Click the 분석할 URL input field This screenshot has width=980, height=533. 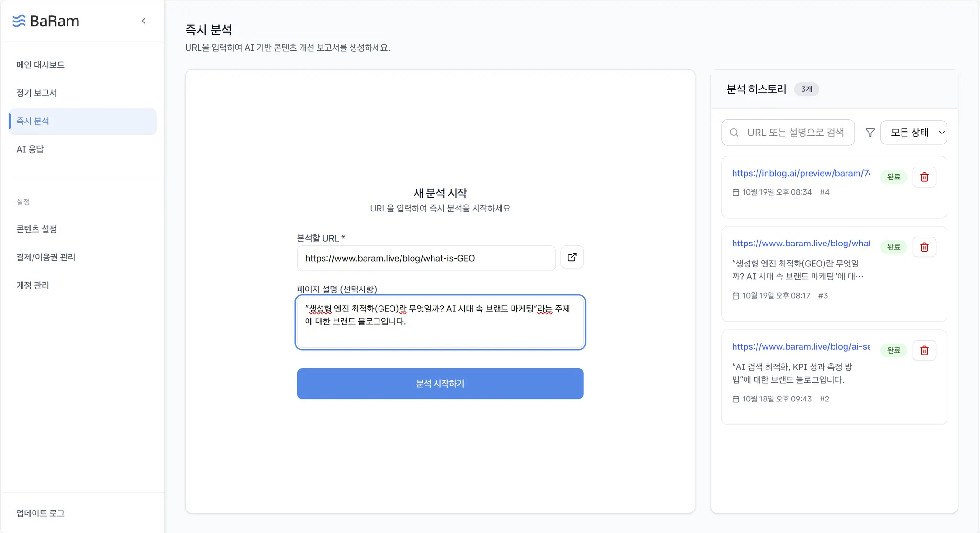pyautogui.click(x=425, y=258)
